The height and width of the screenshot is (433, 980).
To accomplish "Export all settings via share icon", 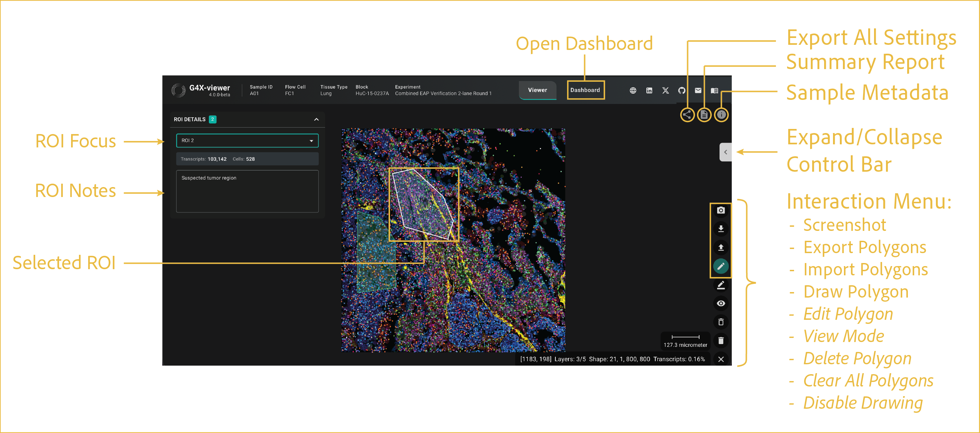I will point(687,115).
